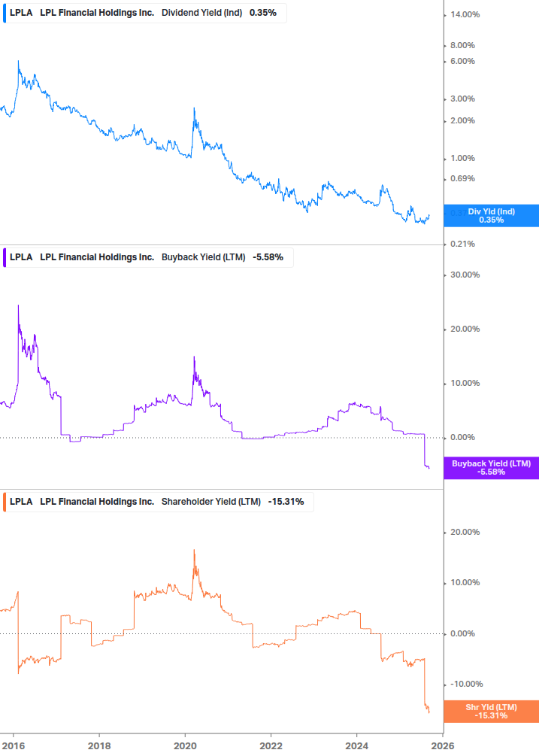The image size is (539, 756).
Task: Click the -15.31% value in the Shareholder Yield legend
Action: click(x=286, y=502)
